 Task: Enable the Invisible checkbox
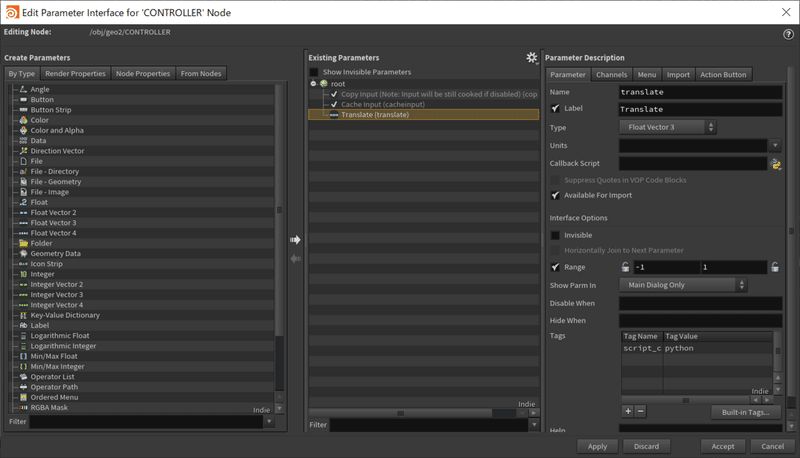(556, 235)
